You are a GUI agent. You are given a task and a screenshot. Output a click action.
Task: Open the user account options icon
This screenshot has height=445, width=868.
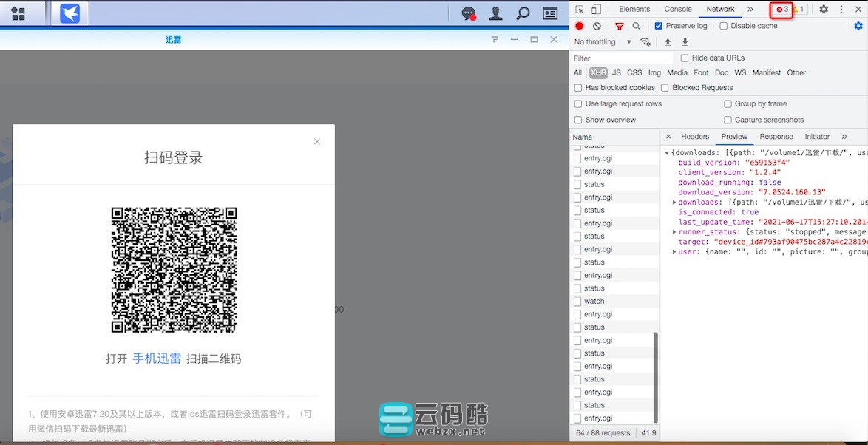[495, 13]
